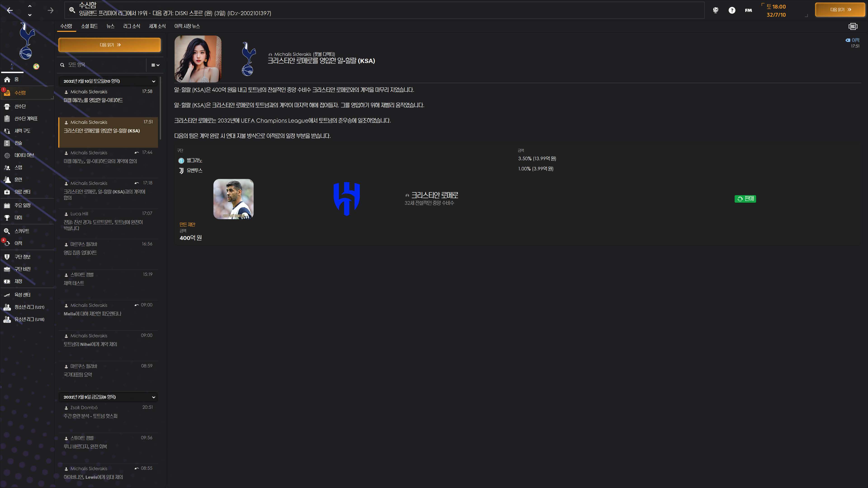Image resolution: width=868 pixels, height=488 pixels.
Task: Collapse the 2032년 7월 10일 message group
Action: (x=154, y=81)
